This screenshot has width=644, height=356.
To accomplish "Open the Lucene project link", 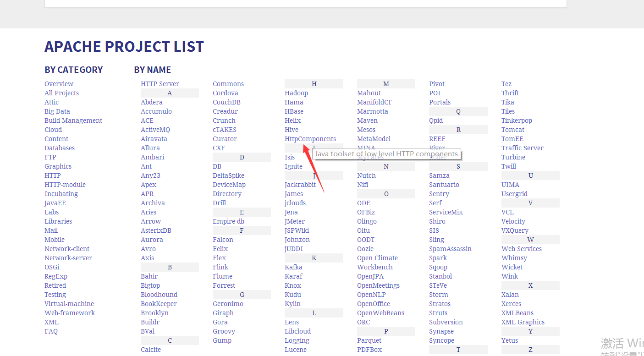I will tap(296, 350).
